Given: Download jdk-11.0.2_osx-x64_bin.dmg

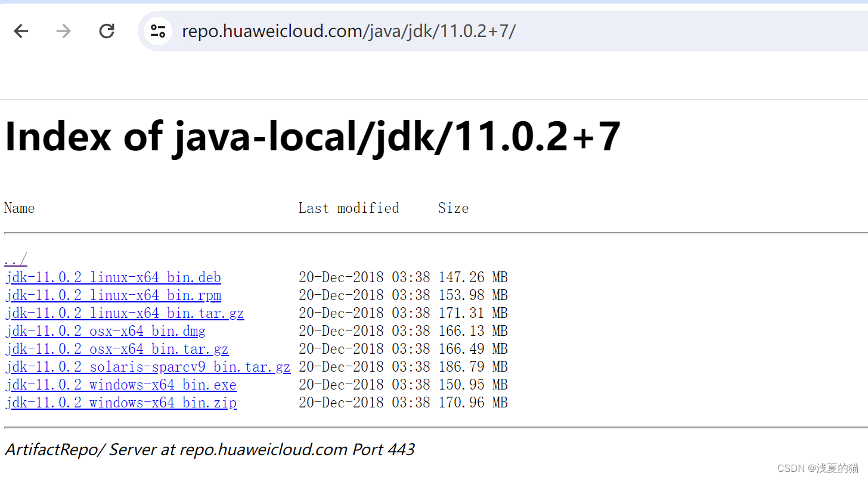Looking at the screenshot, I should tap(106, 331).
